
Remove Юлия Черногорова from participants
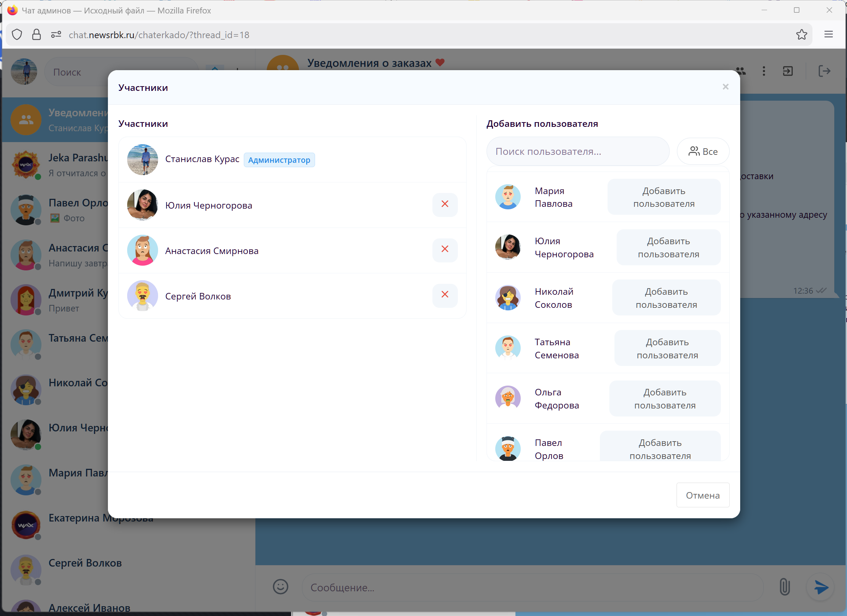coord(444,204)
